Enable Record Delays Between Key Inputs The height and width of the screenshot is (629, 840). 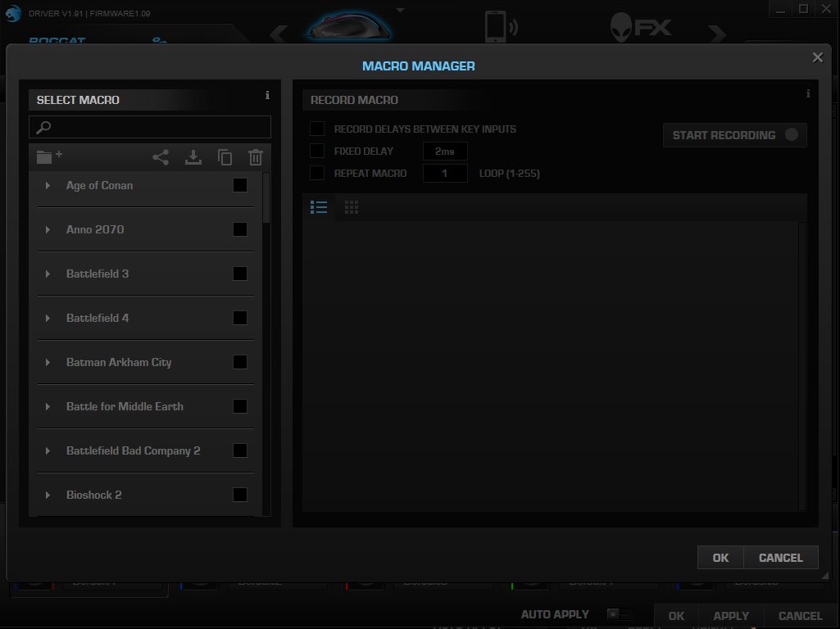point(317,129)
